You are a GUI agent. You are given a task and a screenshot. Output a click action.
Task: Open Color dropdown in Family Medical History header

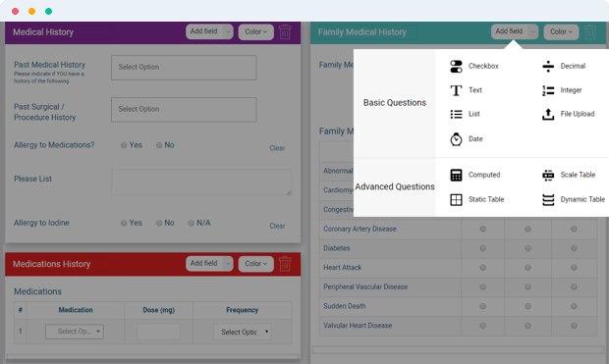561,31
